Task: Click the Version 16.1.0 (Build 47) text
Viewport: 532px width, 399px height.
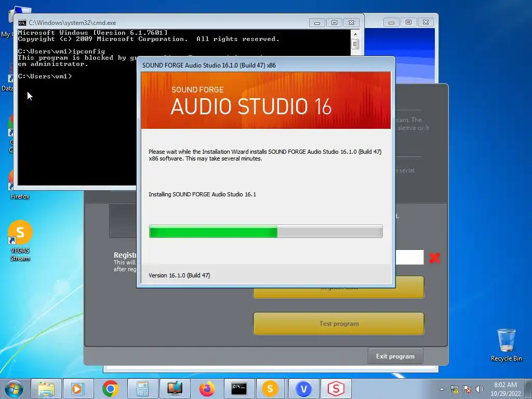Action: click(179, 275)
